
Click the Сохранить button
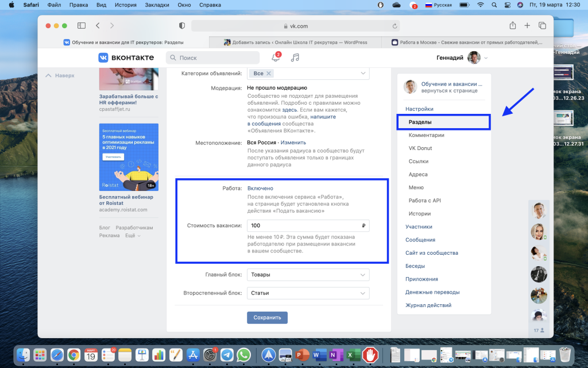tap(267, 317)
